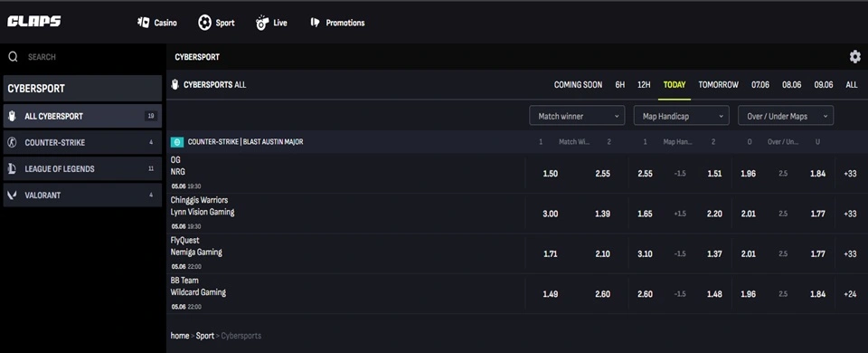Image resolution: width=868 pixels, height=353 pixels.
Task: Bet BB Team win at 1.49
Action: (x=551, y=294)
